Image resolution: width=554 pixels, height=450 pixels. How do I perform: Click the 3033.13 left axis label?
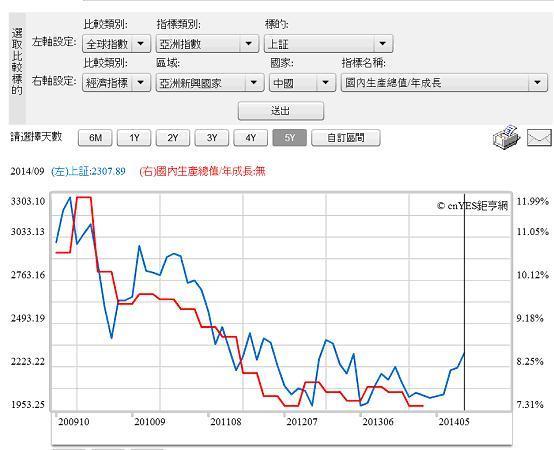(28, 232)
